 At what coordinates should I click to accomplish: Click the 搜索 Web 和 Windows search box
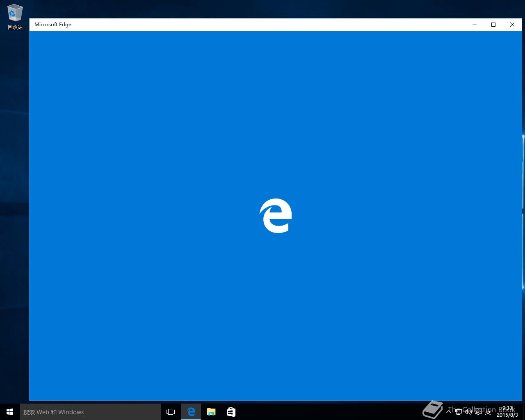pos(90,412)
